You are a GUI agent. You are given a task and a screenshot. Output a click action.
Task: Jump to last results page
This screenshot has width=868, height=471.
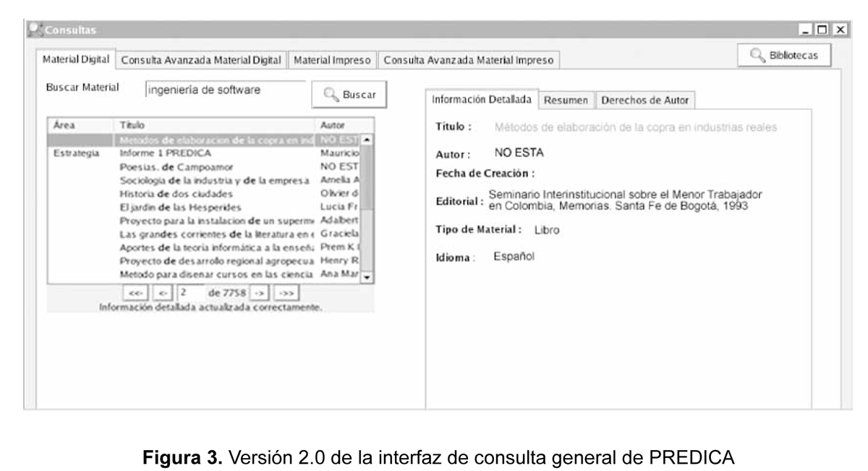click(287, 293)
